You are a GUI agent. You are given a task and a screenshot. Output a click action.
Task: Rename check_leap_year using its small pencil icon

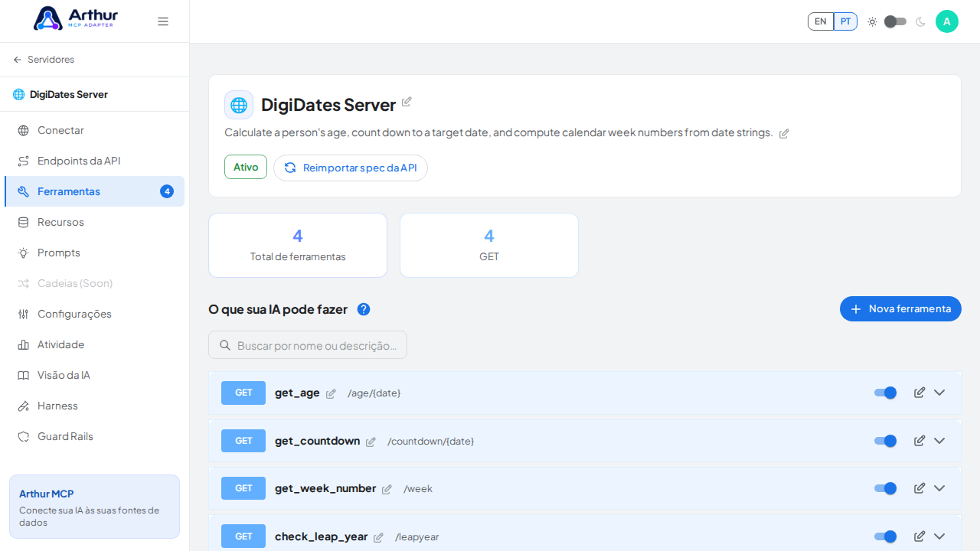[378, 537]
